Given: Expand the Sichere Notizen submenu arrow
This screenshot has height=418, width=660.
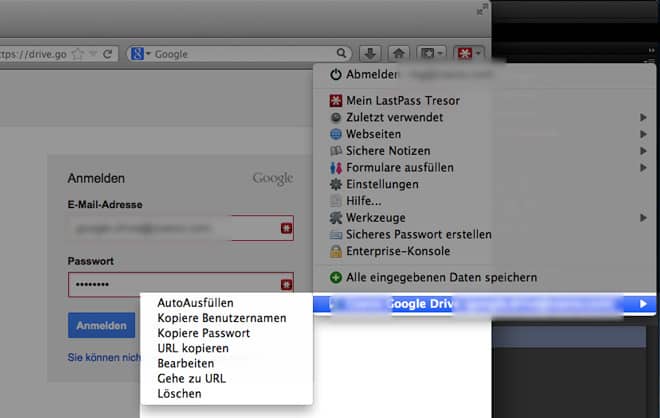Looking at the screenshot, I should (643, 151).
